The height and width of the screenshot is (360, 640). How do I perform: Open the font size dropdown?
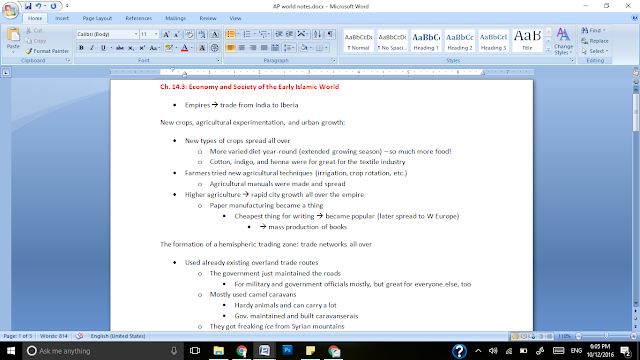156,34
